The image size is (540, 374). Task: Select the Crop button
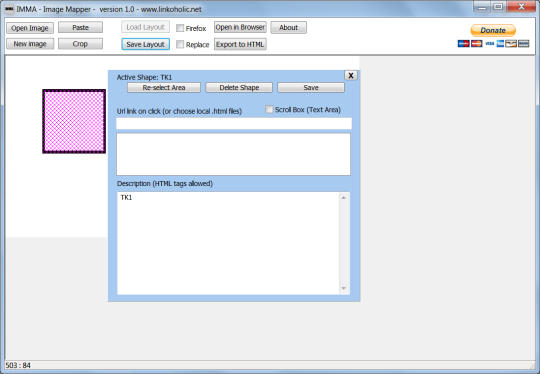point(80,44)
